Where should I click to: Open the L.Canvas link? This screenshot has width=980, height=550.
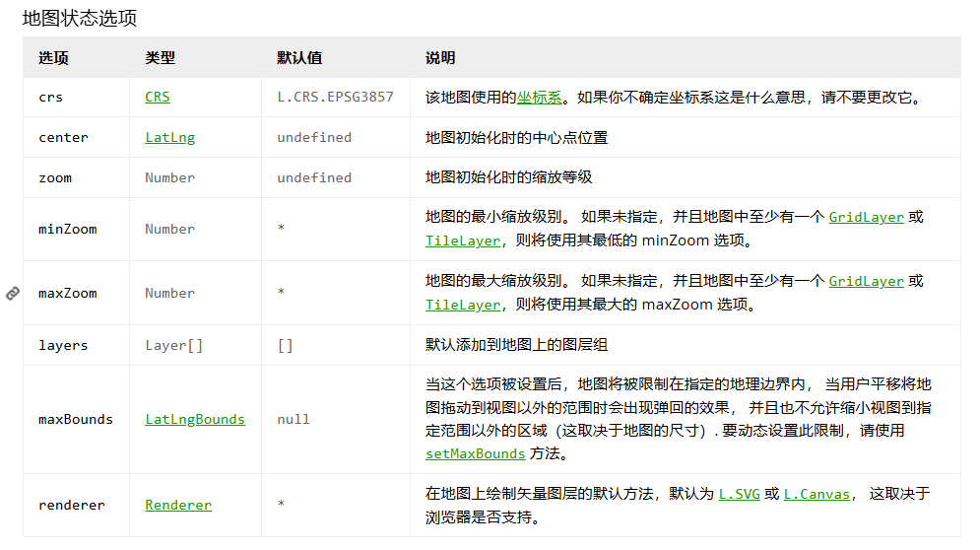pos(817,495)
